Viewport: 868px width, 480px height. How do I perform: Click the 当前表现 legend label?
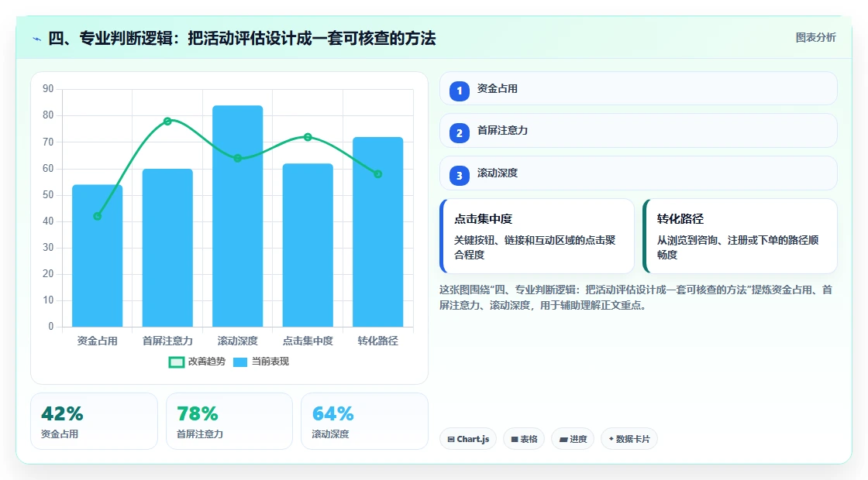coord(270,362)
